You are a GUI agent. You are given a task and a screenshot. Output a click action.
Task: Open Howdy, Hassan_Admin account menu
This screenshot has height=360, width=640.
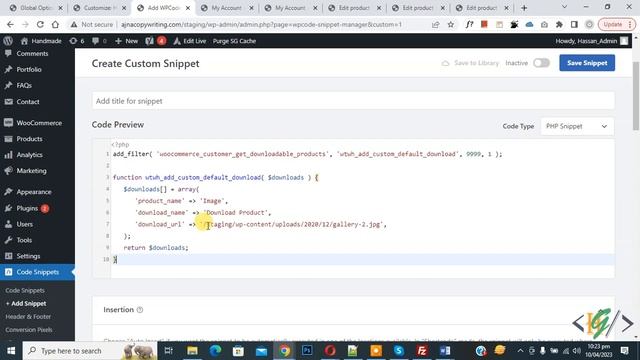(x=591, y=41)
